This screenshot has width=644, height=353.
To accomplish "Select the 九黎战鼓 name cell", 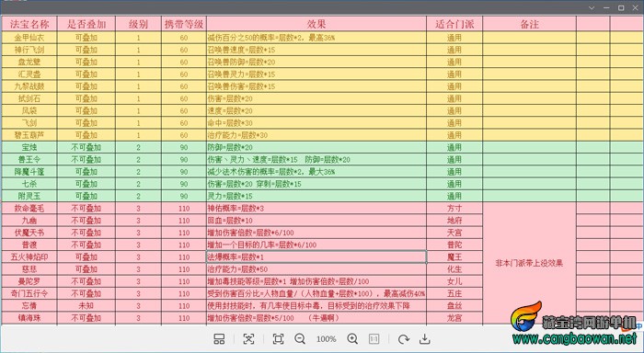I will [x=29, y=86].
